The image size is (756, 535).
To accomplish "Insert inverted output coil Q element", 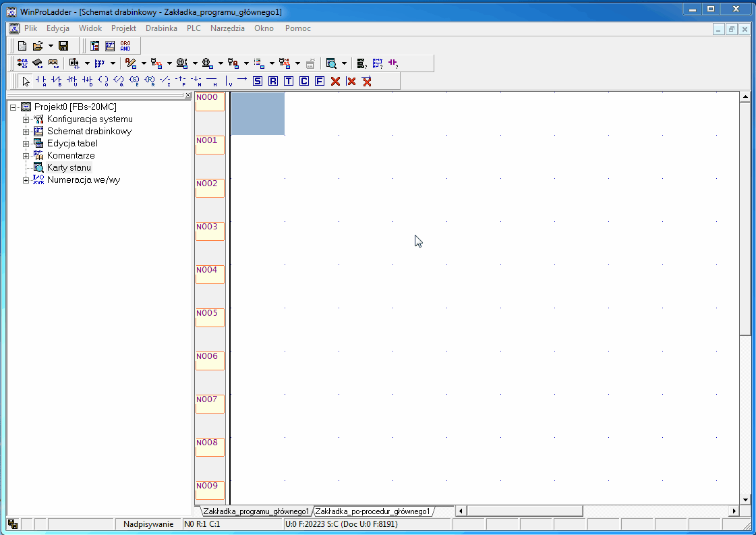I will [x=119, y=81].
